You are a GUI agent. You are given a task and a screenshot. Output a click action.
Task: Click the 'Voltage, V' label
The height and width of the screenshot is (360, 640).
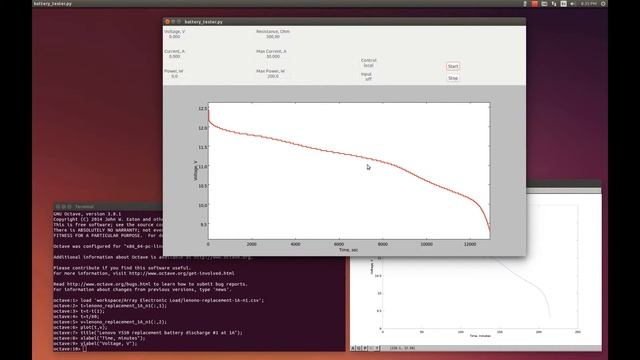[174, 31]
